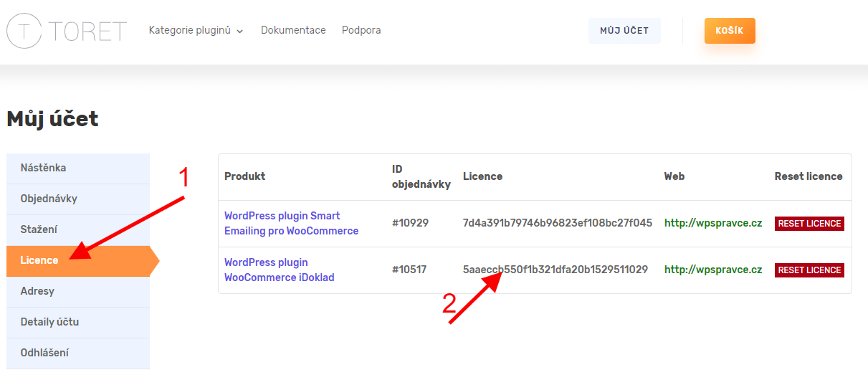The width and height of the screenshot is (868, 380).
Task: Click the MŮJ ÚČET button
Action: (x=624, y=31)
